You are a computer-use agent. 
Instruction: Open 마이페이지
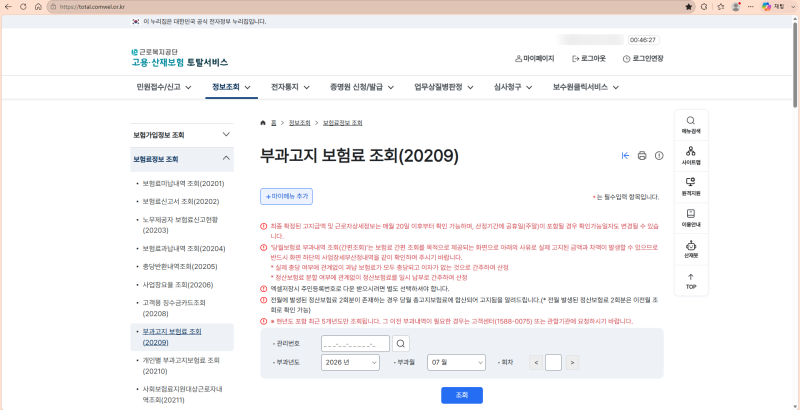point(535,59)
